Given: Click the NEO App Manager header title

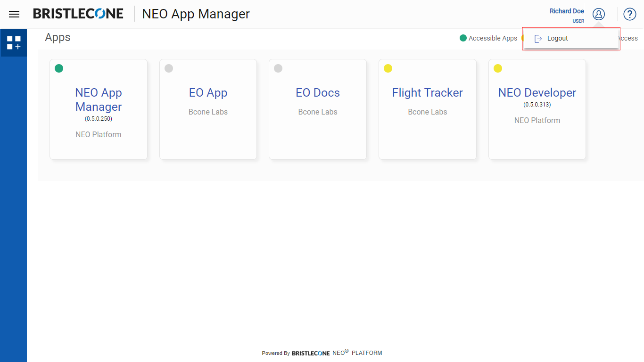Looking at the screenshot, I should point(196,14).
